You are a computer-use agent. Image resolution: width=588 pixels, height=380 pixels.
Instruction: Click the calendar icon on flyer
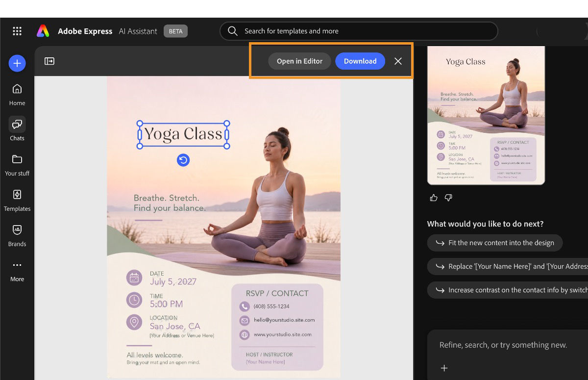(134, 278)
